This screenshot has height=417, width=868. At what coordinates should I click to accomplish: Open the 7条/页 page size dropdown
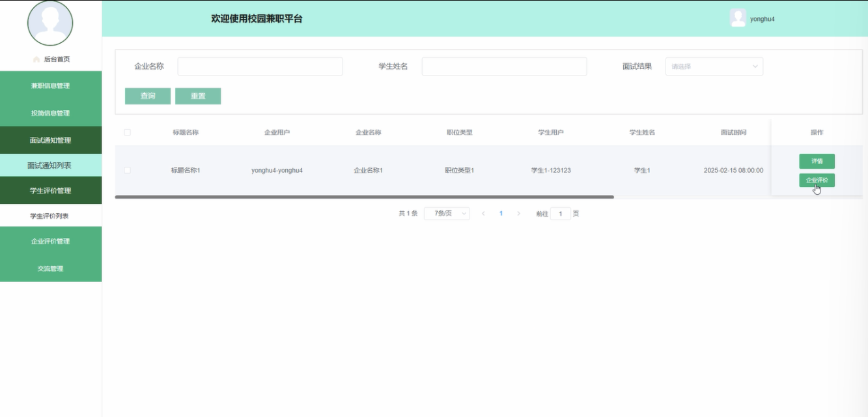447,214
